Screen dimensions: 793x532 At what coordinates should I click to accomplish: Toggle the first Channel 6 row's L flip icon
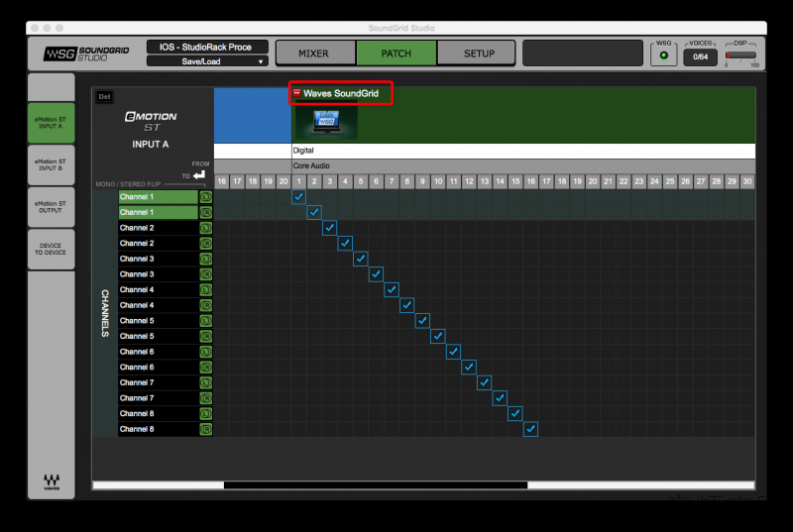[x=206, y=352]
